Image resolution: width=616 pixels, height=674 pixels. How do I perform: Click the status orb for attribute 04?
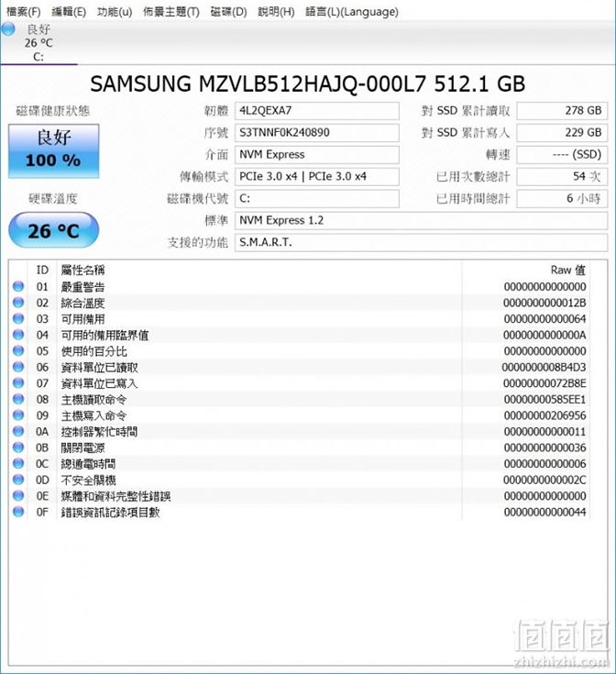tap(18, 335)
